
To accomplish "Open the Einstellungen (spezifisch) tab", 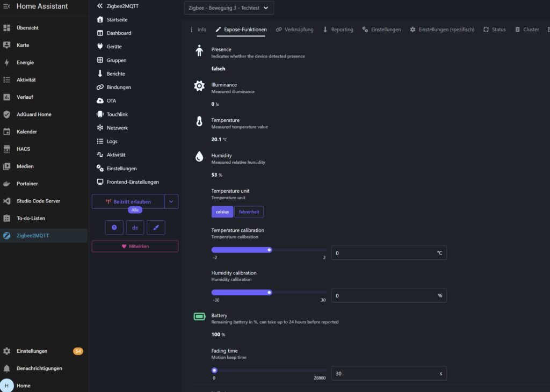I will (442, 30).
